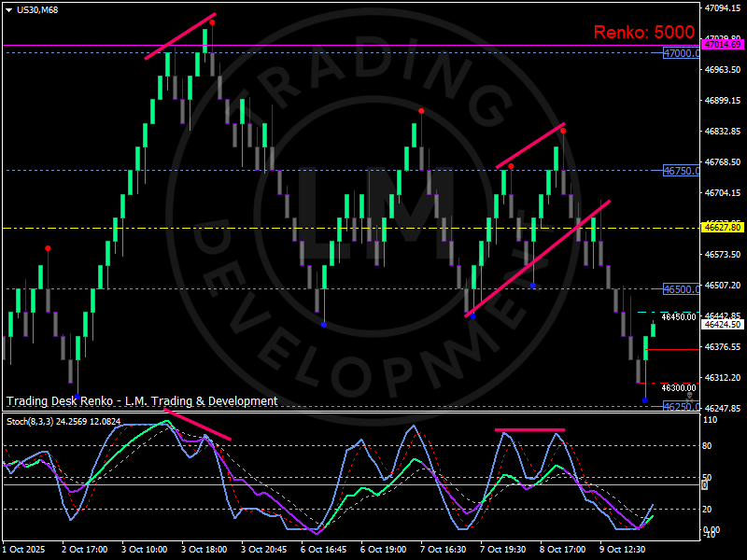Click the Trading Desk Renko title text
Viewport: 747px width, 560px height.
coord(142,401)
